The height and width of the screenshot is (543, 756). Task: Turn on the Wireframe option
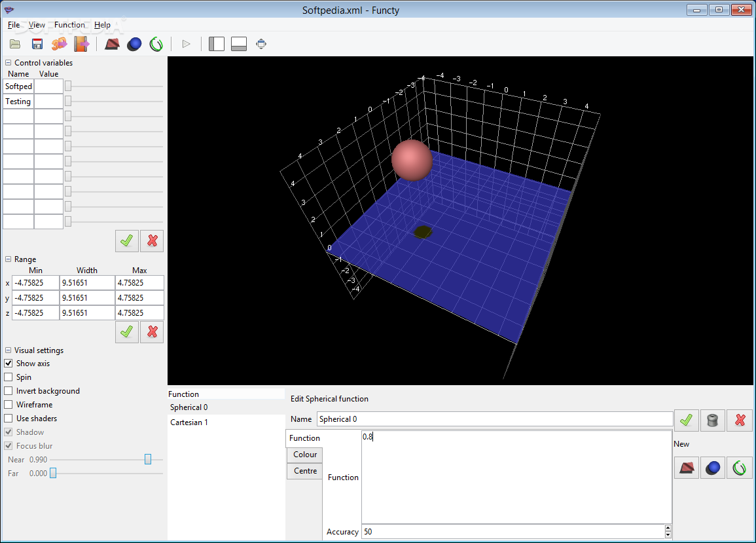click(9, 405)
